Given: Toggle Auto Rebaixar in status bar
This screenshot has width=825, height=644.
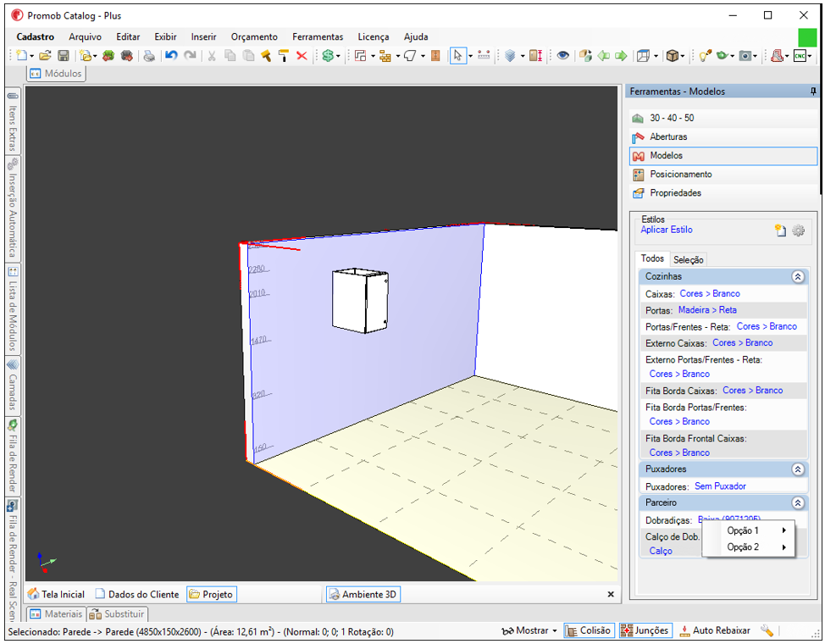Looking at the screenshot, I should coord(715,630).
